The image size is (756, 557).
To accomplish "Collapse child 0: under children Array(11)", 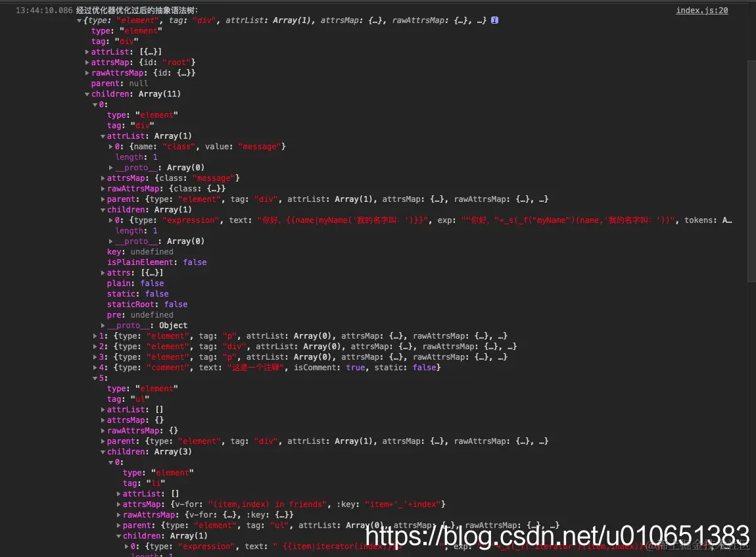I will [95, 105].
